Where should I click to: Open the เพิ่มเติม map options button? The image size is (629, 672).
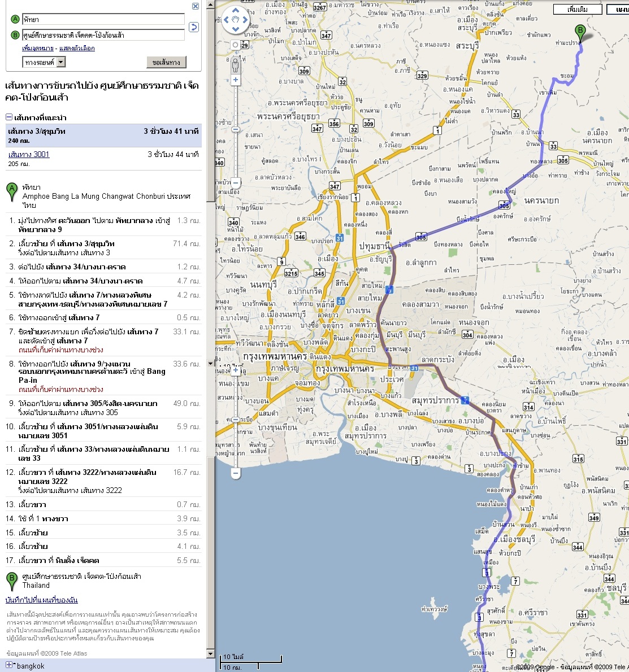[578, 9]
